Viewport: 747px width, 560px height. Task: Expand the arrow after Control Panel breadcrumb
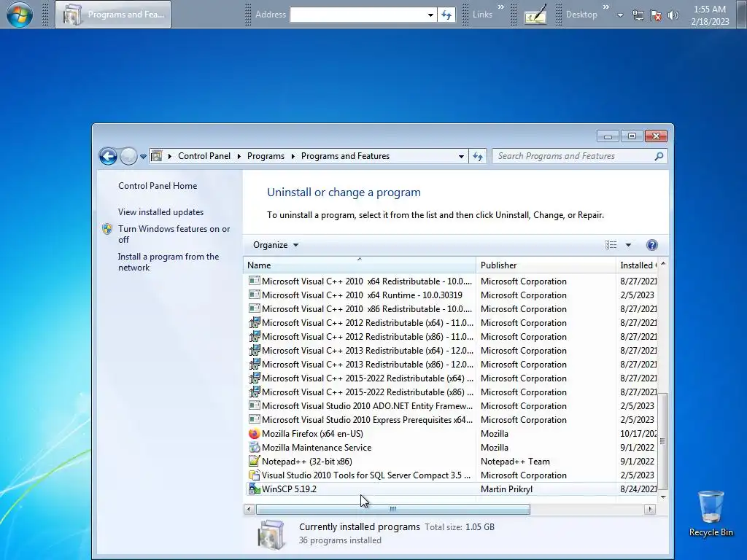click(x=239, y=156)
